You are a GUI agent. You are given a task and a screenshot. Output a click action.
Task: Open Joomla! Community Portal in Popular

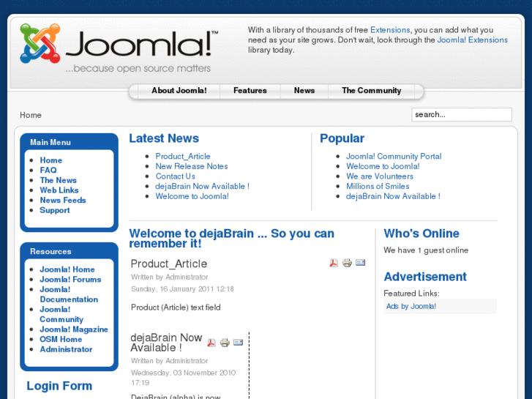coord(394,156)
